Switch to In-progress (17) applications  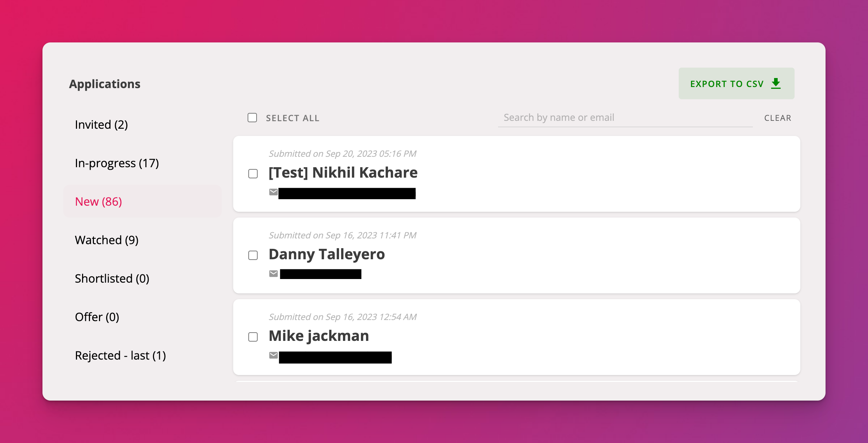pyautogui.click(x=117, y=163)
